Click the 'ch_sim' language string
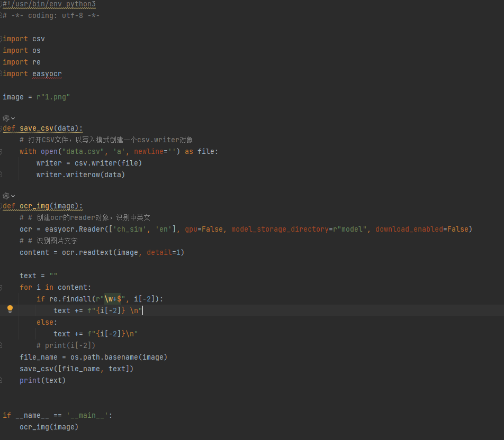This screenshot has height=440, width=504. 130,229
